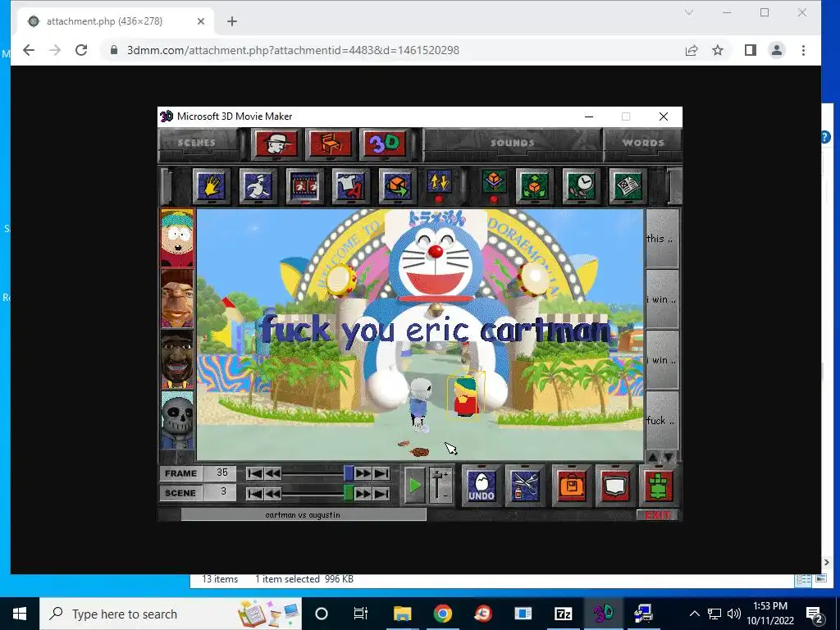Play the movie with green arrow
The height and width of the screenshot is (630, 840).
pyautogui.click(x=414, y=486)
